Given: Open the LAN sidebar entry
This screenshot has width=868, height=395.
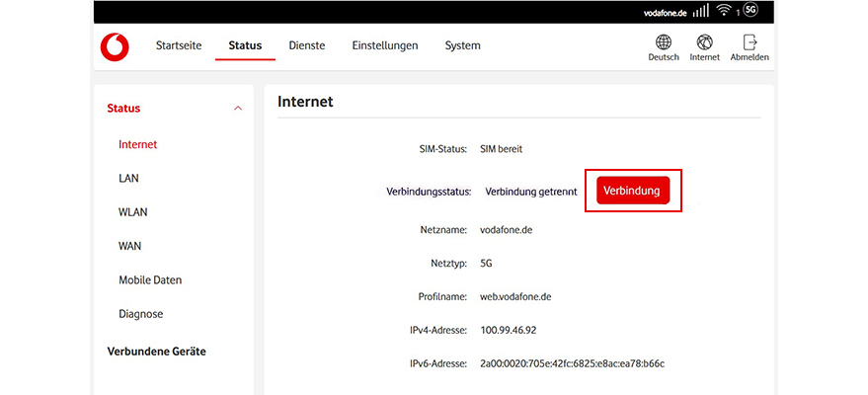Looking at the screenshot, I should 128,179.
